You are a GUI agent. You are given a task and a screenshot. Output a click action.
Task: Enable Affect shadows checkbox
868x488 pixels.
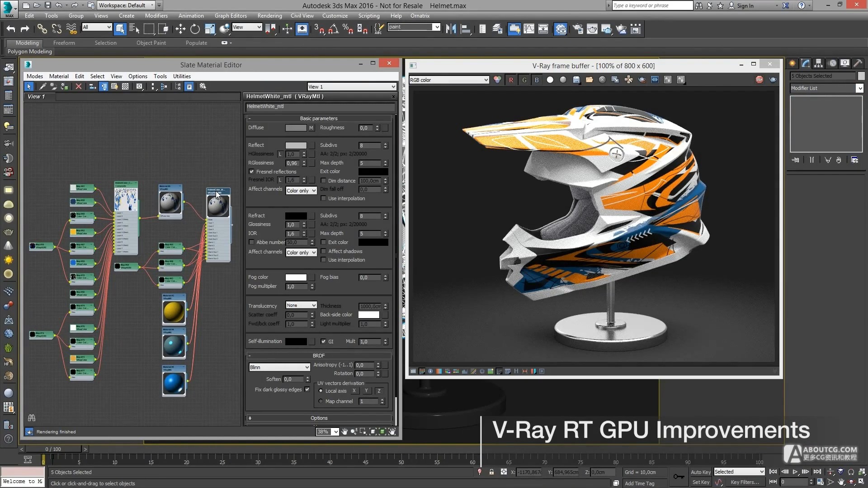click(x=323, y=251)
